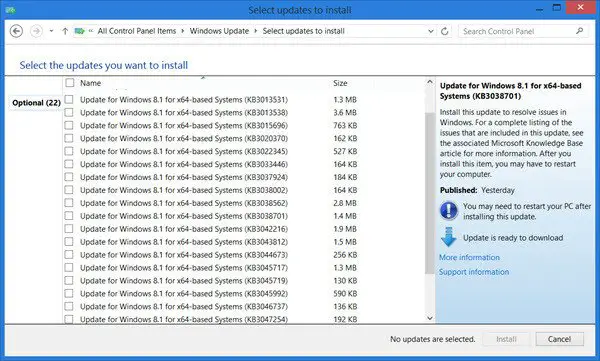This screenshot has width=600, height=361.
Task: Check the KB3022345 update checkbox
Action: (x=69, y=151)
